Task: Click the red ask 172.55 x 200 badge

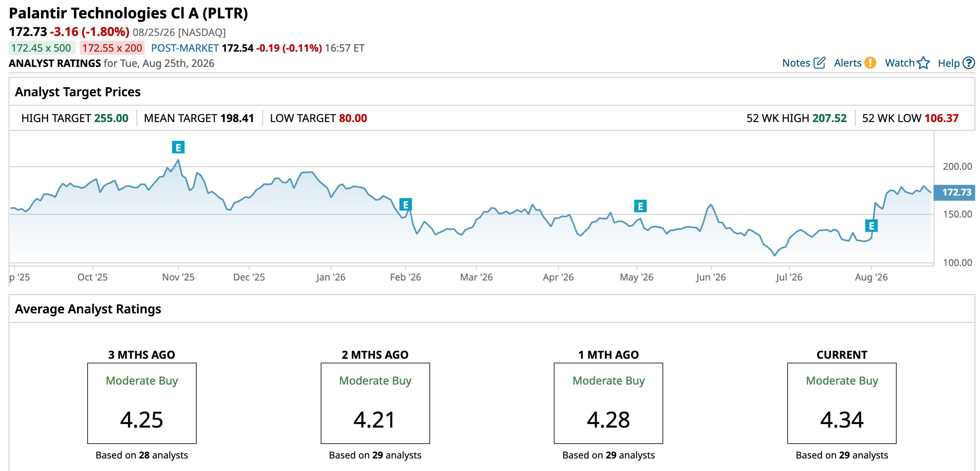Action: (112, 48)
